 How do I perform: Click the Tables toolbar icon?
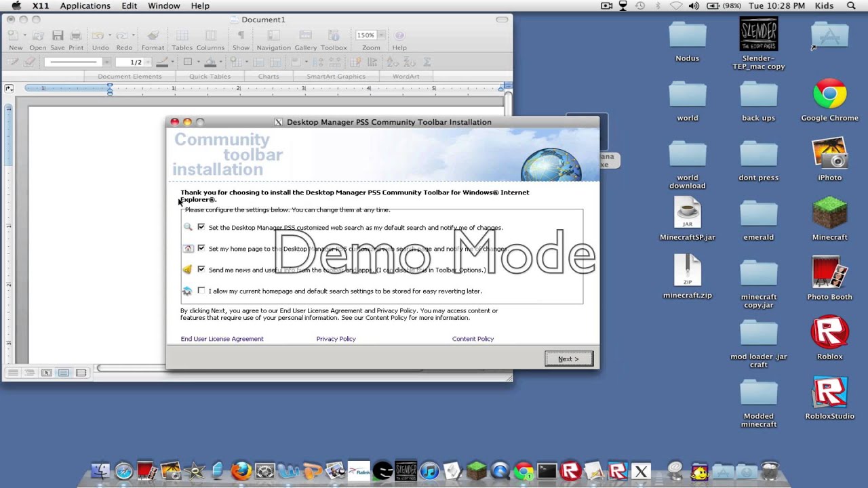tap(182, 35)
